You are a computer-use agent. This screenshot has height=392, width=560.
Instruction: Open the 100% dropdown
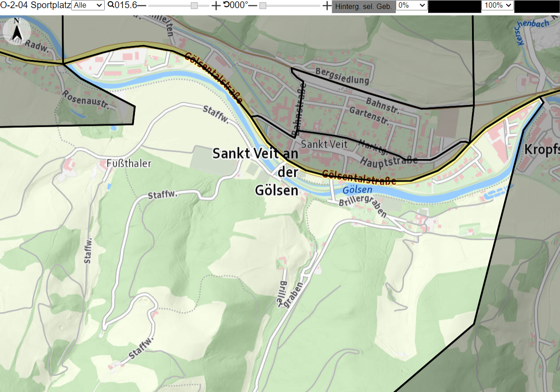click(498, 5)
